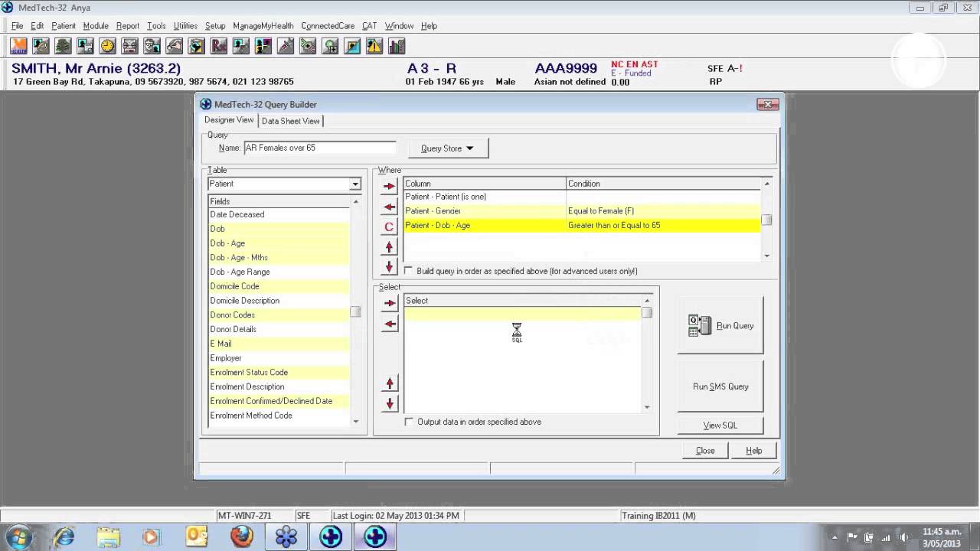Check 'Output data in order specified above'
Image resolution: width=980 pixels, height=551 pixels.
[x=408, y=422]
